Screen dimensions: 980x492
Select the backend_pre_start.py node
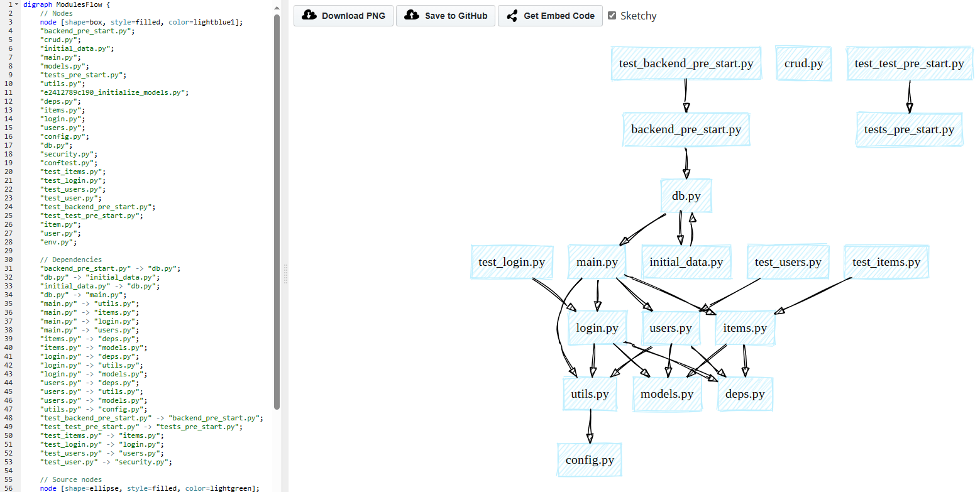686,129
